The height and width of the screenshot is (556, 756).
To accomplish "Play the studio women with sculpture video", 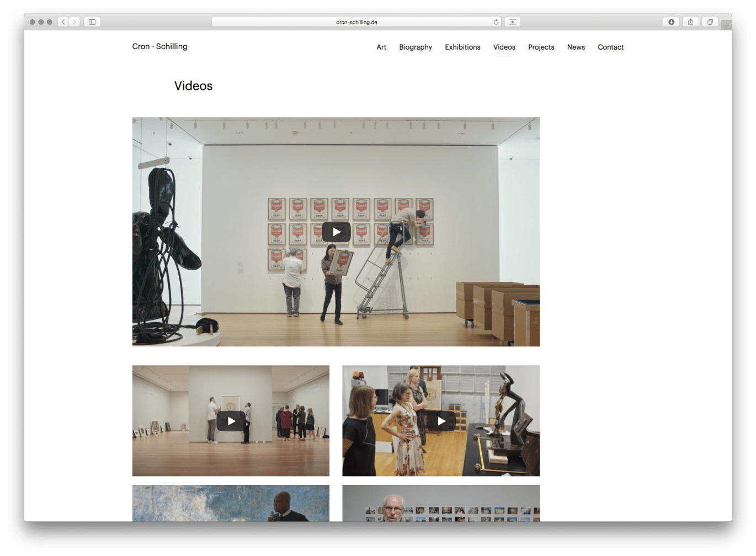I will [441, 421].
